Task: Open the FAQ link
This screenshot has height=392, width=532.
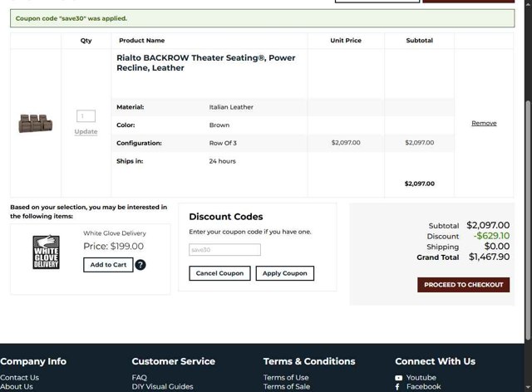Action: 139,377
